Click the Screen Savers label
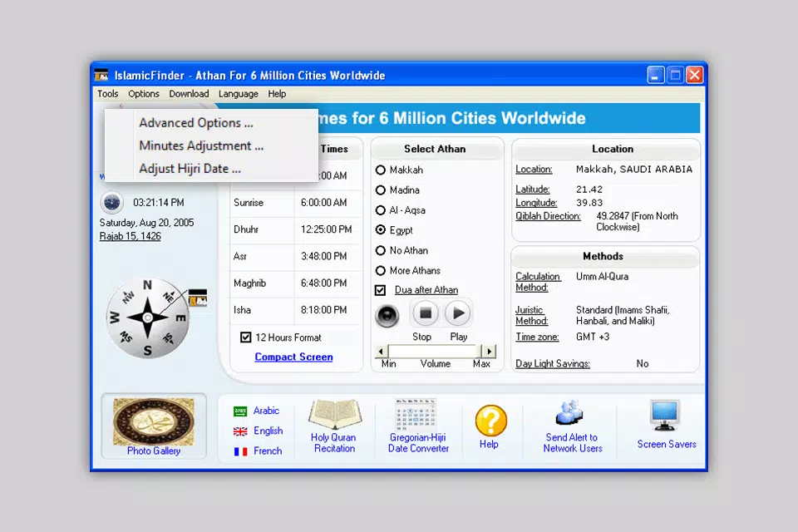Viewport: 798px width, 532px height. [x=667, y=444]
